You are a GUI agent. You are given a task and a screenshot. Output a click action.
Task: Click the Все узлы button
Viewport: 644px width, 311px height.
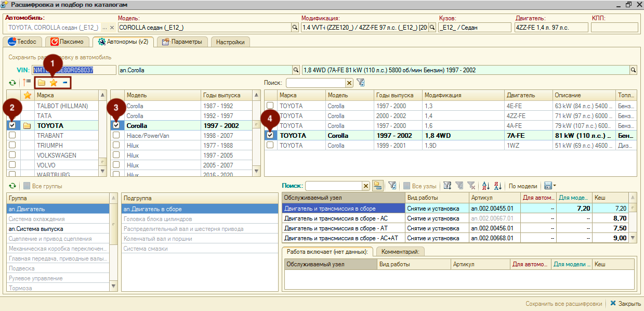click(x=420, y=186)
